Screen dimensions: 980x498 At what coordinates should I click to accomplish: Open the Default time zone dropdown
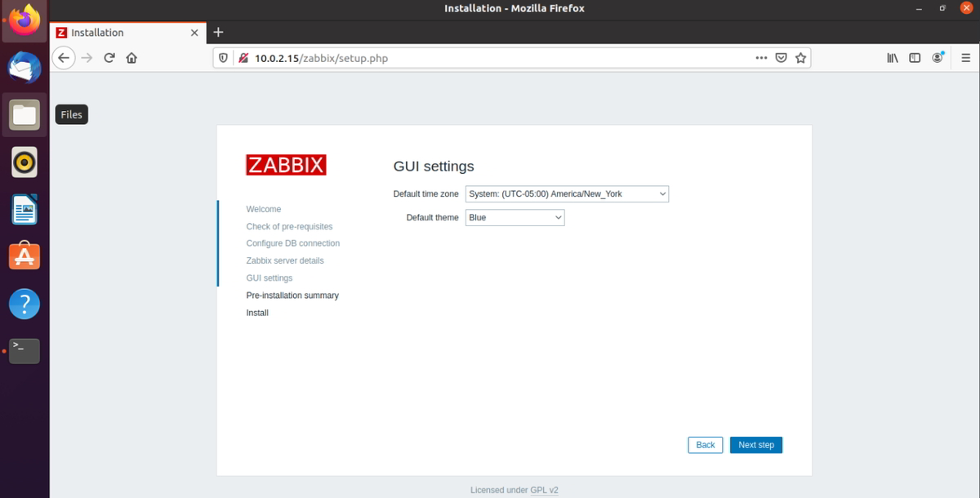tap(566, 193)
